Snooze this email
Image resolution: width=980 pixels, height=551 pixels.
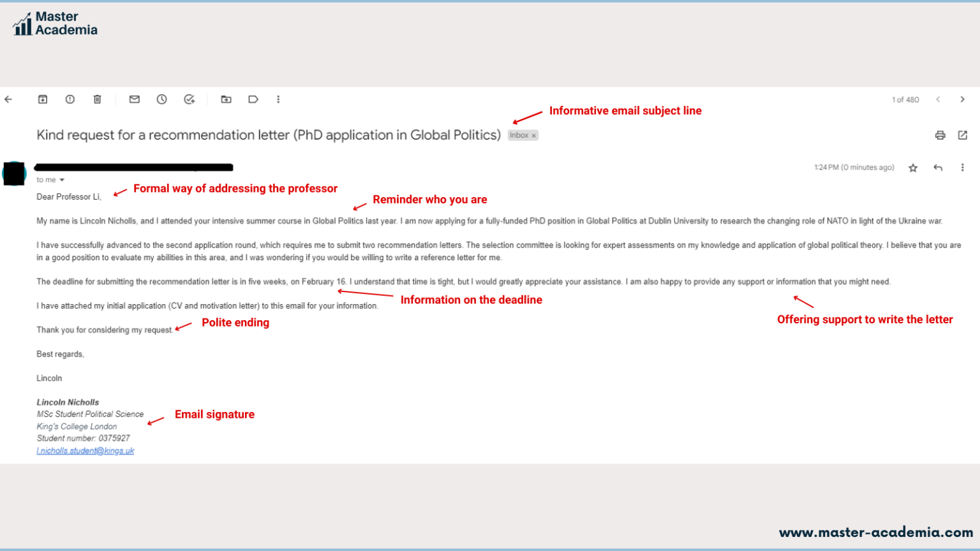point(161,99)
